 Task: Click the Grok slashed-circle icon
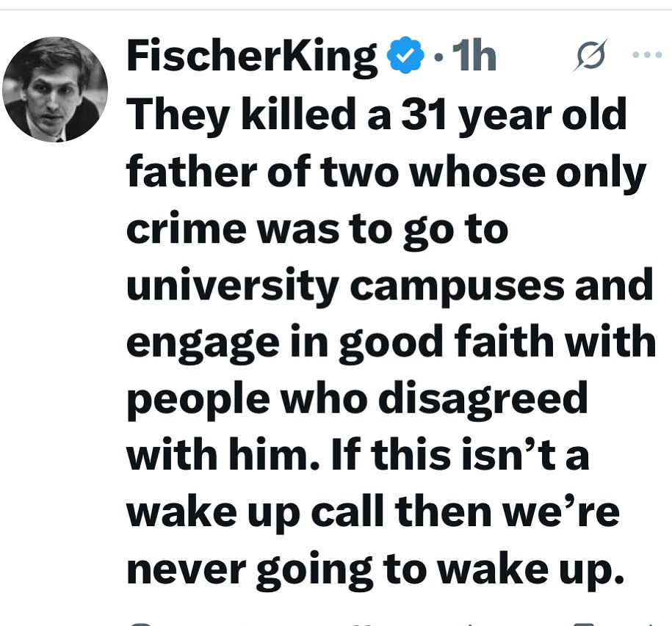[585, 57]
